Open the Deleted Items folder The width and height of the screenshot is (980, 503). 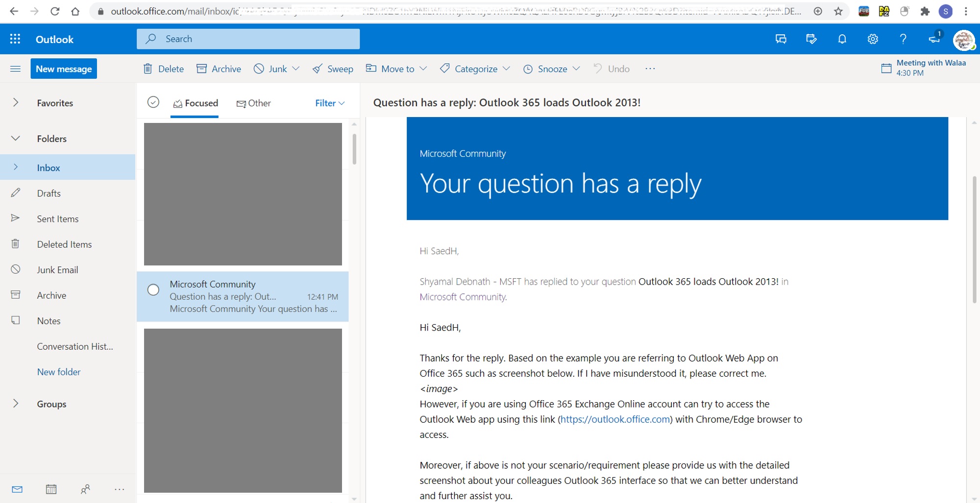coord(68,244)
